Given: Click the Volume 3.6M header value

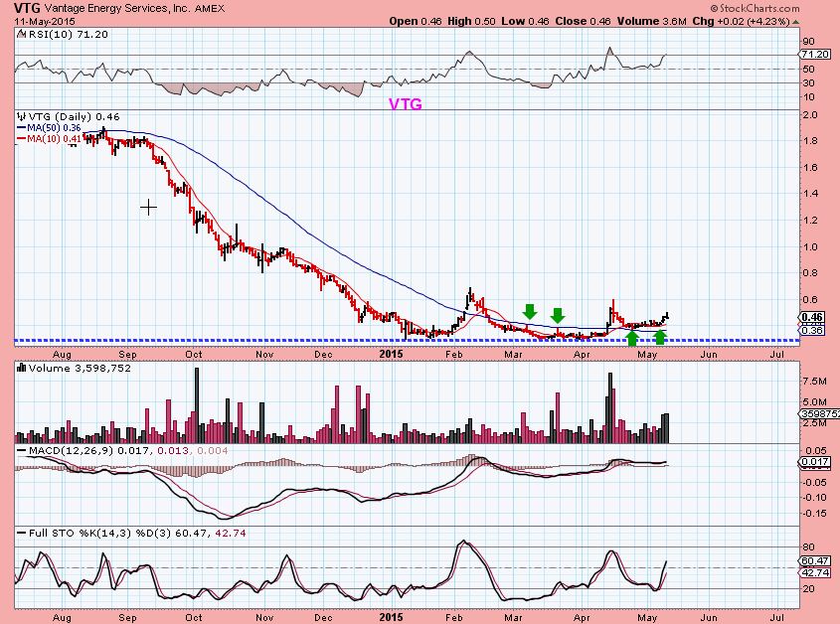Looking at the screenshot, I should coord(651,22).
